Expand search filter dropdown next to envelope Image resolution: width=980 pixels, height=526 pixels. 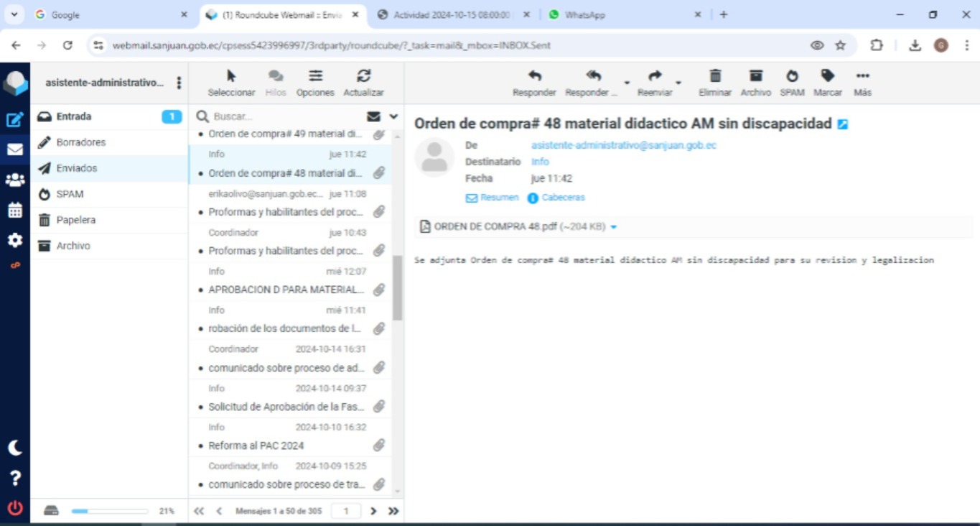pyautogui.click(x=393, y=116)
